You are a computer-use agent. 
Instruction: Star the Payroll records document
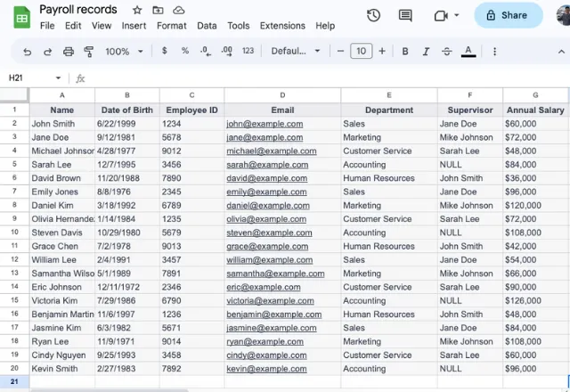point(136,10)
